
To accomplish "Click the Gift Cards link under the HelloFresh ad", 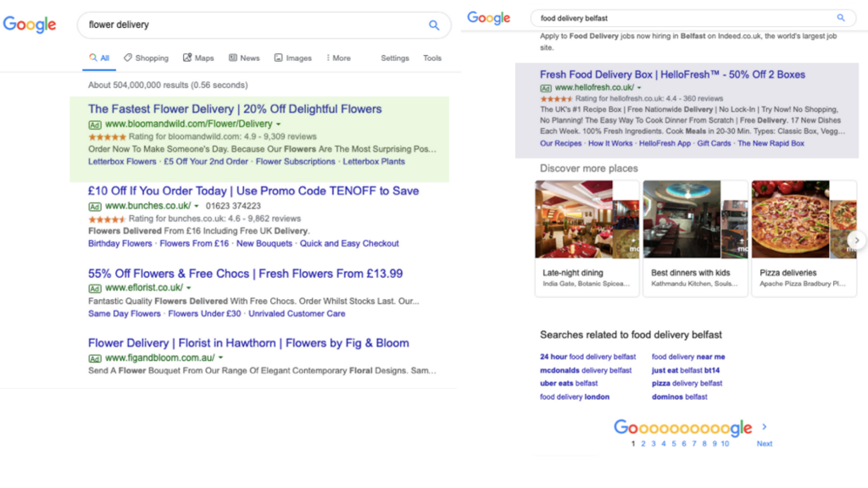I will [714, 143].
